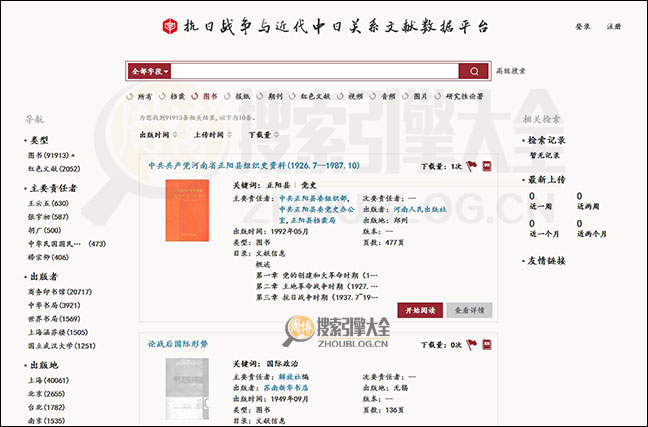Select the 红色文献 radio option

coord(310,96)
